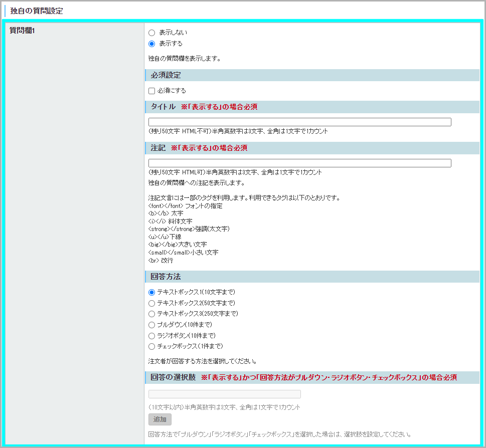Click the <big></big>大きい文字 line
This screenshot has height=448, width=486.
point(178,245)
